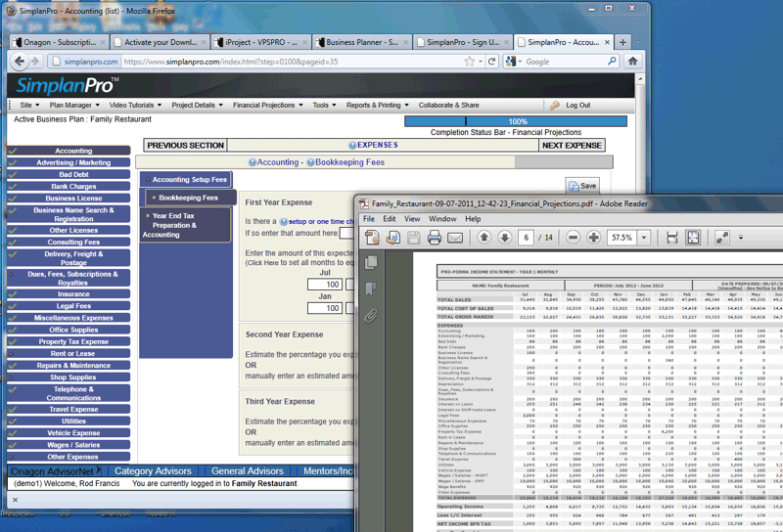Click Firefox back arrow button
The height and width of the screenshot is (532, 783).
[19, 62]
